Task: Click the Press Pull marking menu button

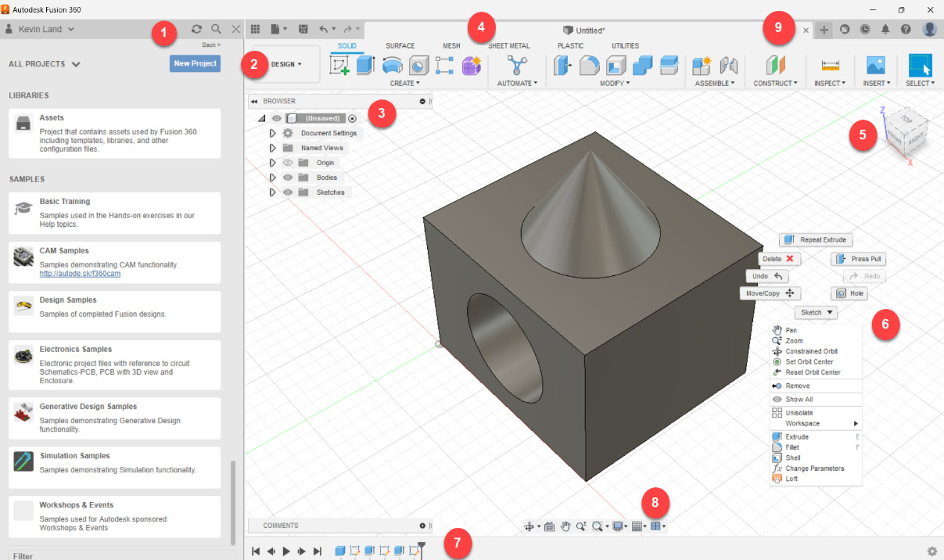Action: pos(859,259)
